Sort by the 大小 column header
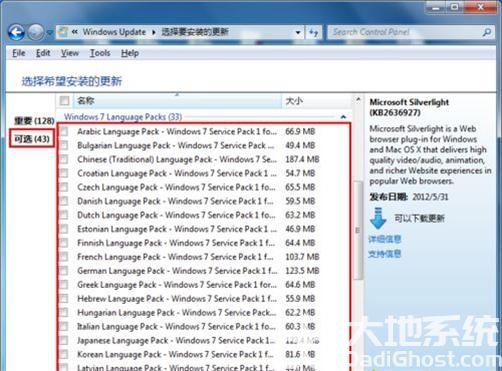The width and height of the screenshot is (502, 371). (317, 101)
